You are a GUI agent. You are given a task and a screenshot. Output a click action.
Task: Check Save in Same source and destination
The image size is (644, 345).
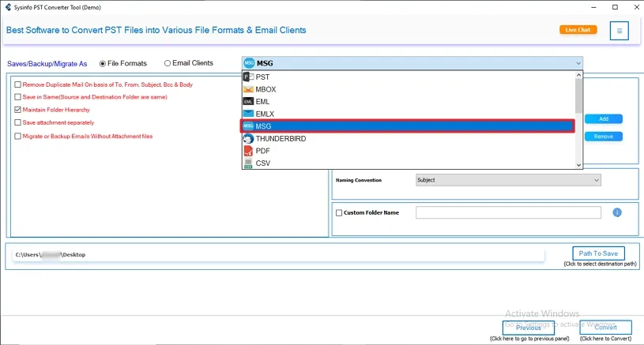(x=17, y=97)
